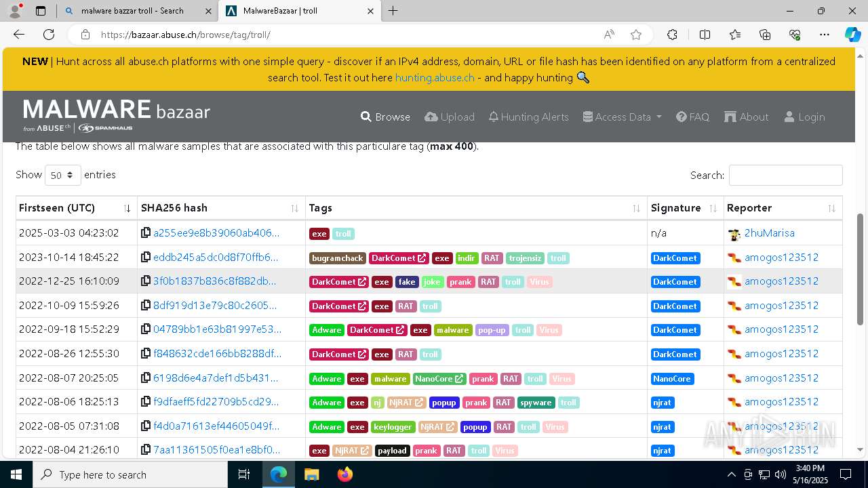Copy hash 8df919d13e79c80c2605 with its copy icon
Screen dimensions: 868x488
[145, 306]
